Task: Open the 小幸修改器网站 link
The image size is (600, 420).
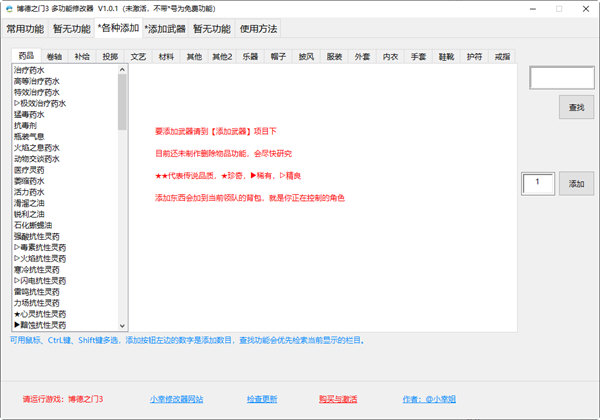Action: coord(176,398)
